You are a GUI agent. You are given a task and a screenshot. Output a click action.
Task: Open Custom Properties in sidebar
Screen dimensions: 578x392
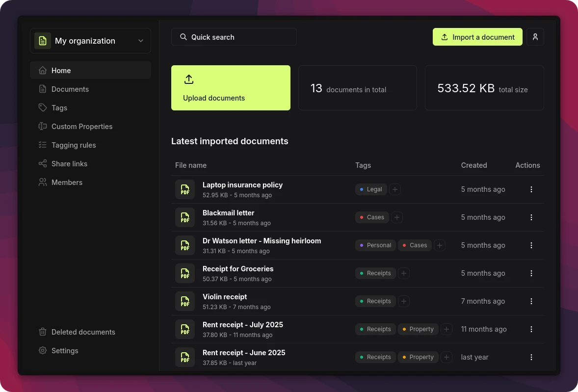coord(90,127)
